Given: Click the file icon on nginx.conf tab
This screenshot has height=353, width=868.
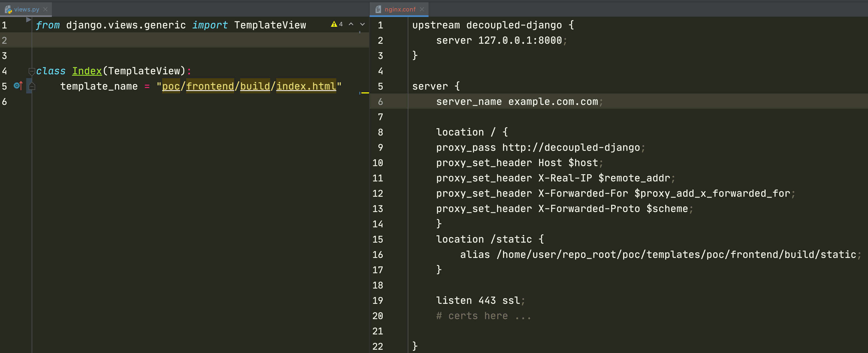Looking at the screenshot, I should 378,10.
